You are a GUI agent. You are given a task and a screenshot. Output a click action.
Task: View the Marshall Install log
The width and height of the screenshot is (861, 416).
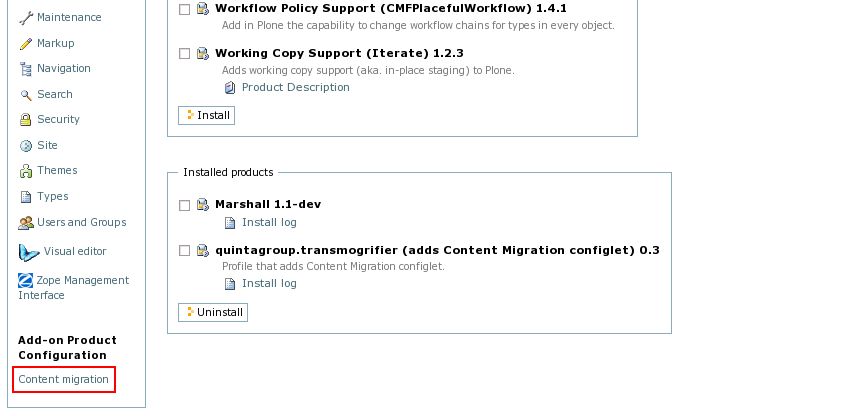269,223
